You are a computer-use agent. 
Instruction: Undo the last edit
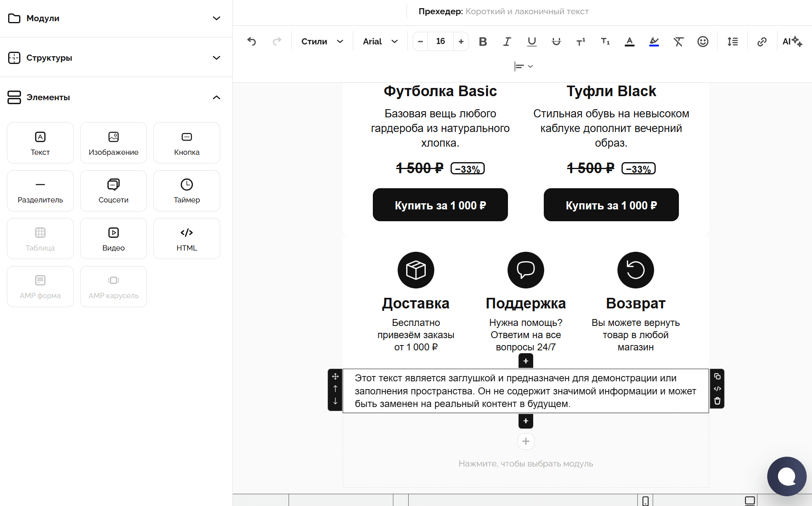click(x=252, y=41)
